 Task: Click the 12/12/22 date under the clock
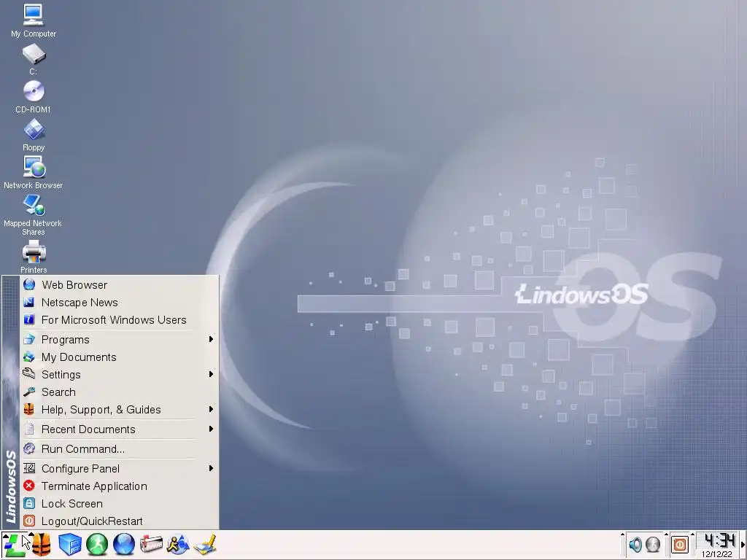coord(716,554)
